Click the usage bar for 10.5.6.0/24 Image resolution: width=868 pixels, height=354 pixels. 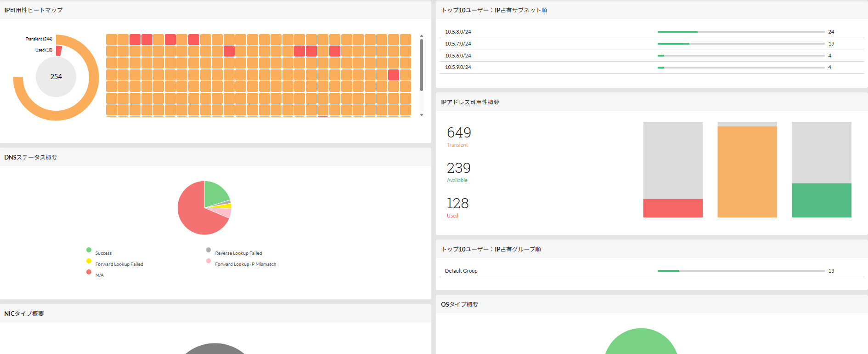point(741,56)
